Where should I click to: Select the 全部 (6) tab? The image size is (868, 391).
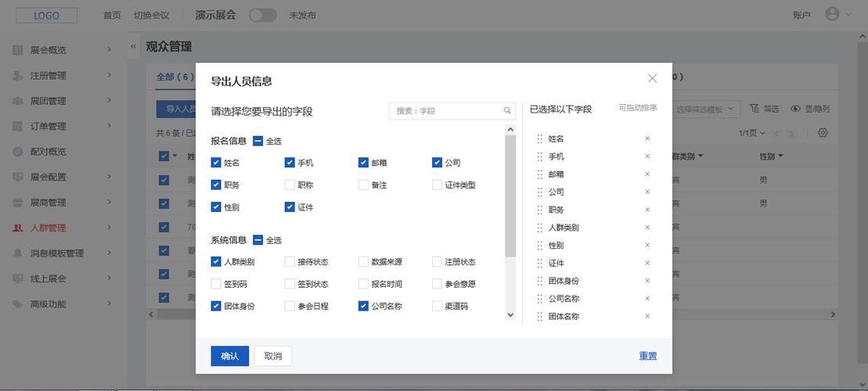pos(175,77)
